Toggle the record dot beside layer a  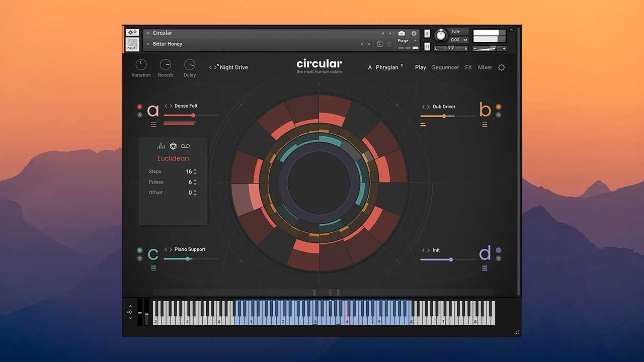(139, 106)
